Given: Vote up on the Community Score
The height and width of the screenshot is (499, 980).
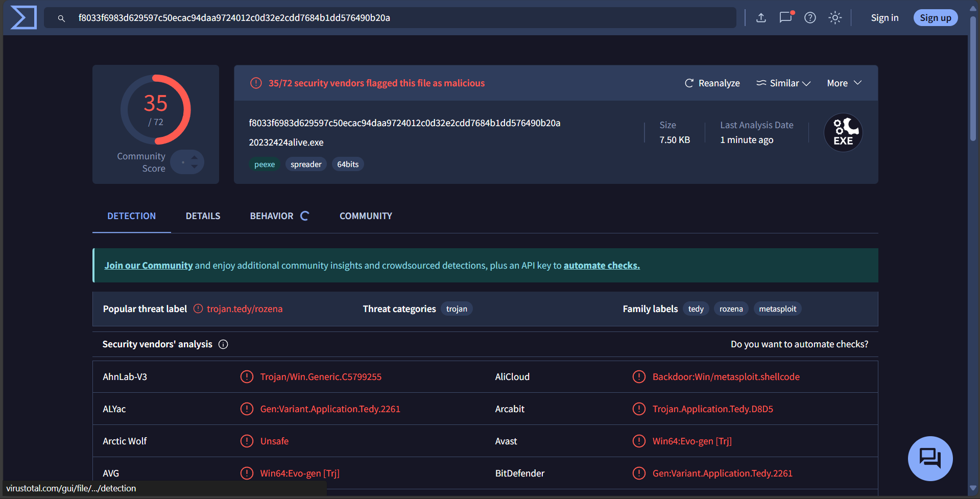Looking at the screenshot, I should coord(195,157).
